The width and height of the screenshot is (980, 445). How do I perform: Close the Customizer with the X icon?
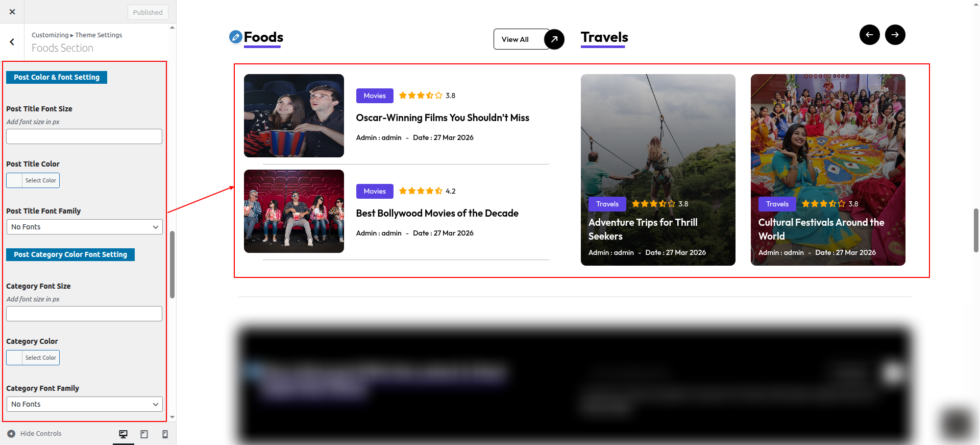tap(12, 12)
